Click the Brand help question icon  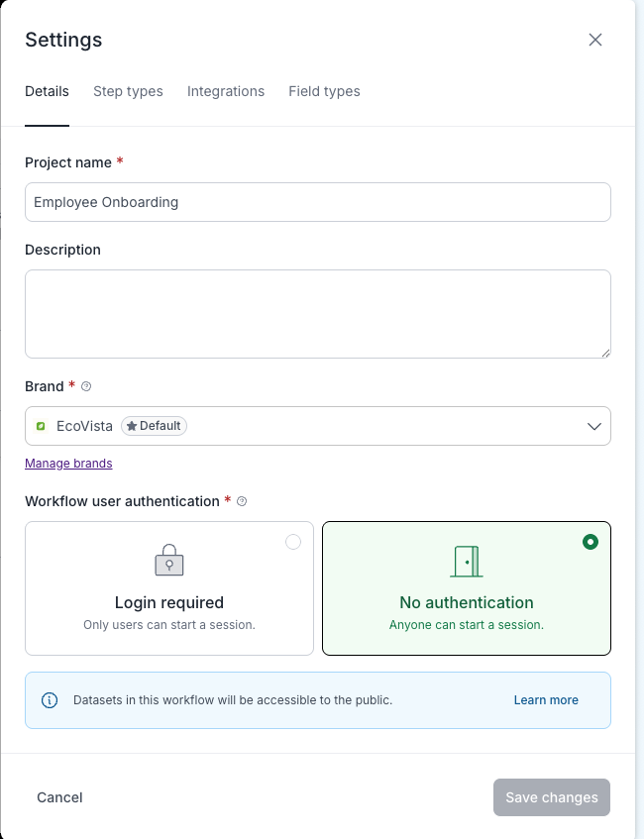(86, 386)
